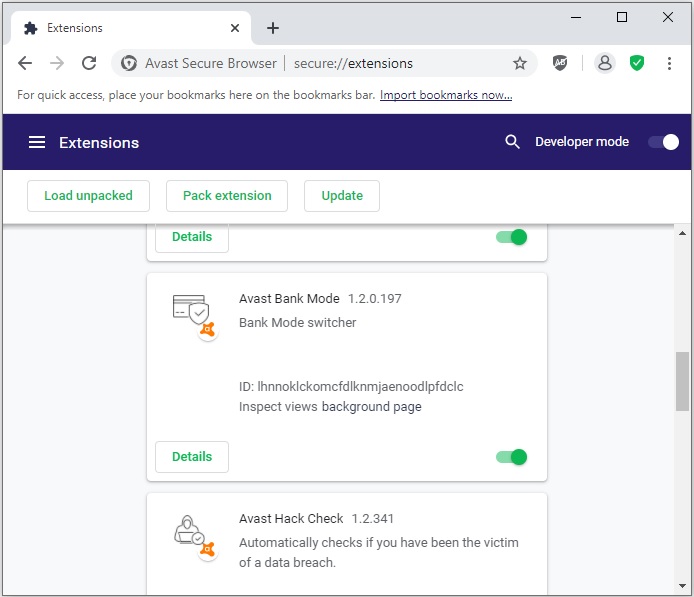Click the vertical scrollbar thumb

click(x=682, y=381)
